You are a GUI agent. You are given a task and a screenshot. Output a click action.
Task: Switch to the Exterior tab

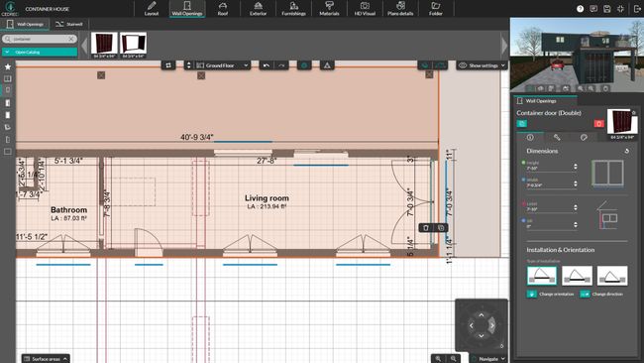(258, 9)
